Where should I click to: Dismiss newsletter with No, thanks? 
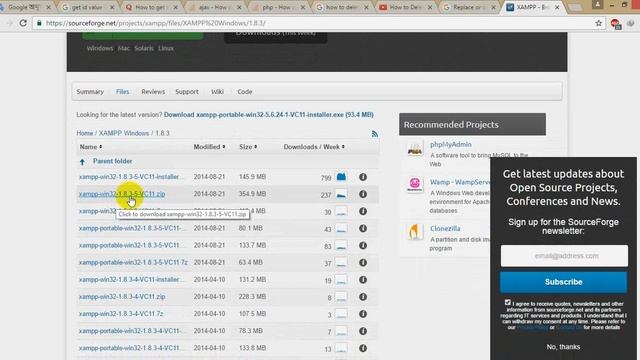[x=563, y=347]
